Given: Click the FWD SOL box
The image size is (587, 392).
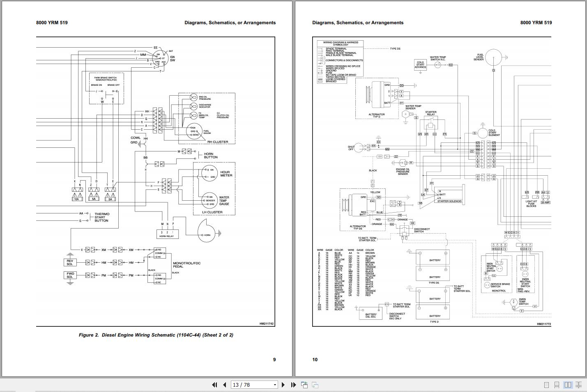Looking at the screenshot, I should [x=70, y=275].
